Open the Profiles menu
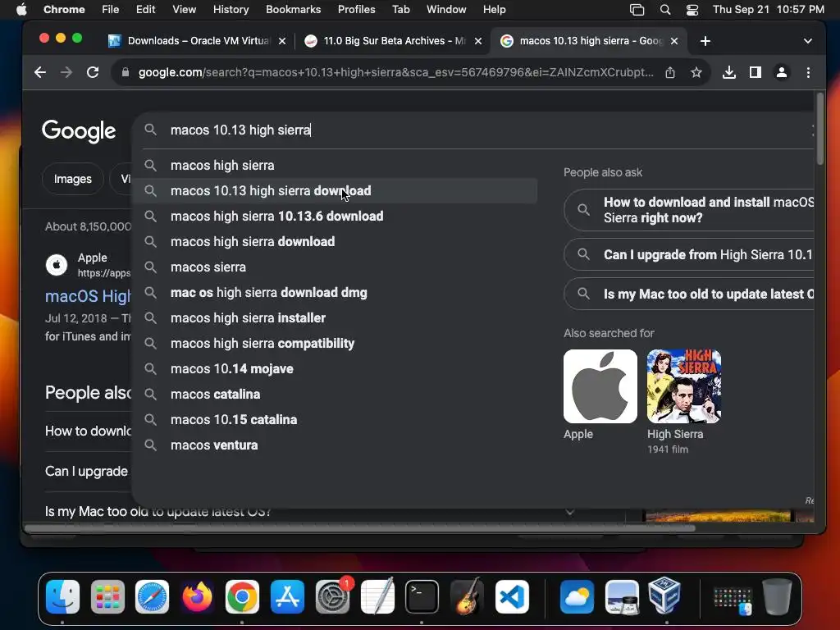The image size is (840, 630). 356,10
